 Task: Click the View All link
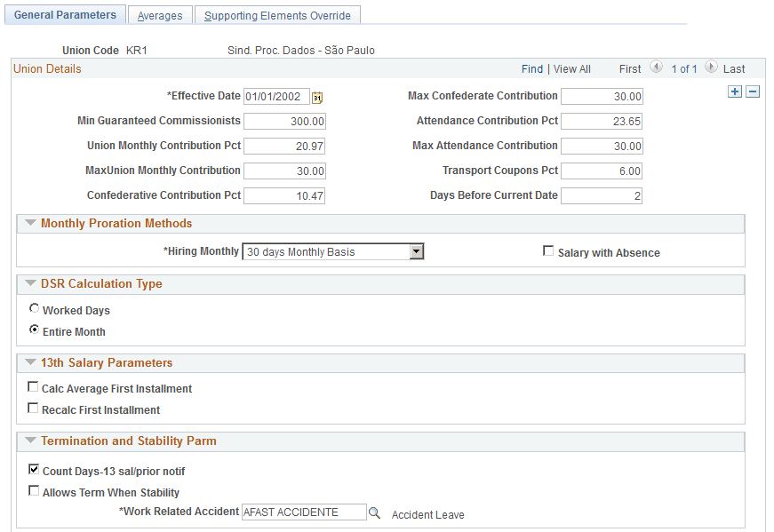click(x=571, y=69)
